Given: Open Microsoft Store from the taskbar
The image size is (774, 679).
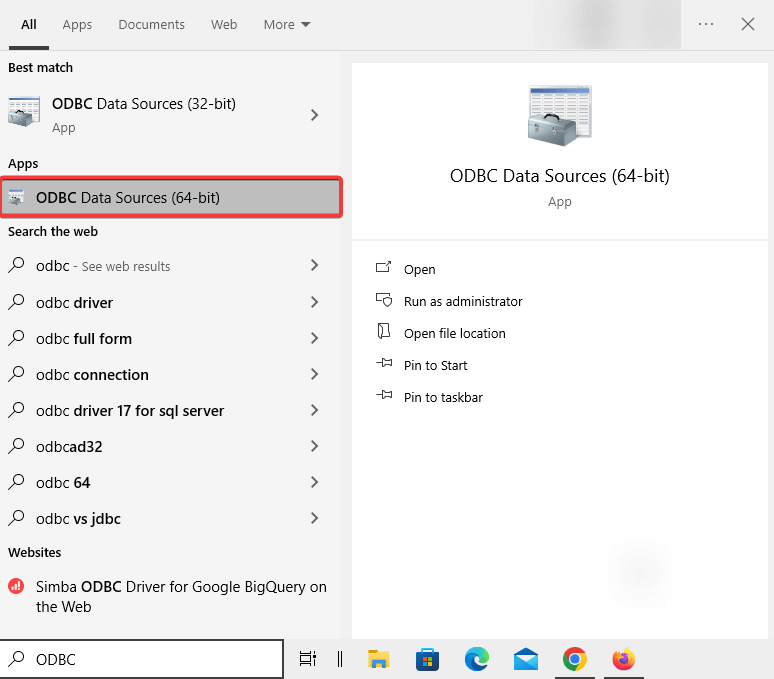Looking at the screenshot, I should [427, 659].
